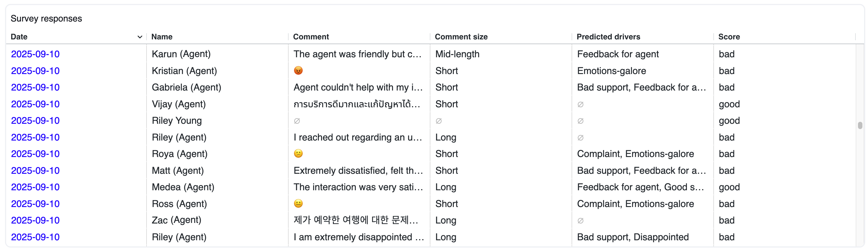Click the neutral face emoji in Ross's comment
868x252 pixels.
298,203
